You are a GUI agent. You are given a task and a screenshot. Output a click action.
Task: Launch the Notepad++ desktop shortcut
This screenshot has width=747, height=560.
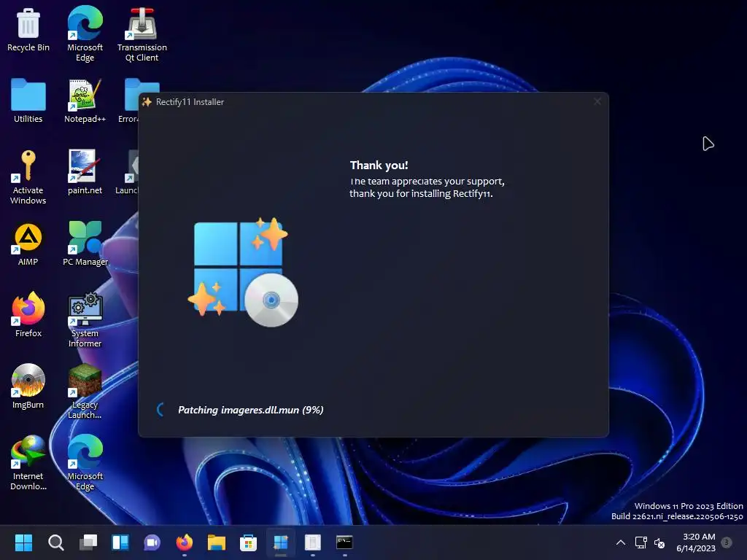pos(85,101)
